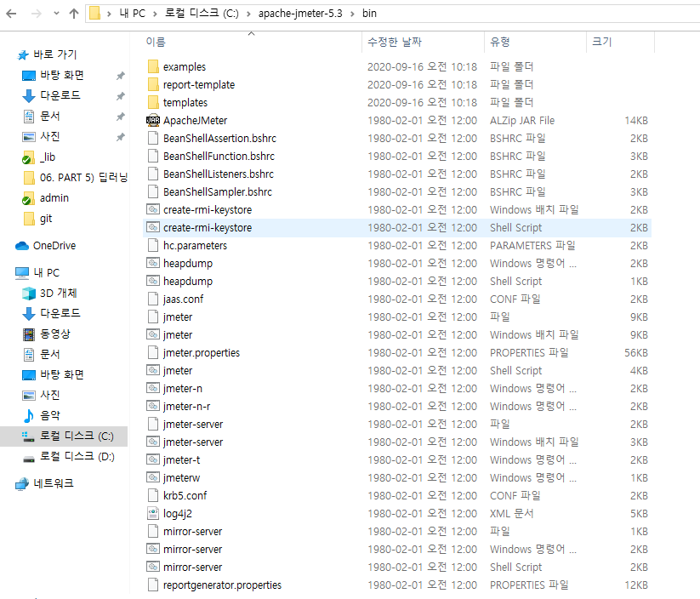Select create-rmi-keystore Shell Script file
700x599 pixels.
pos(397,228)
